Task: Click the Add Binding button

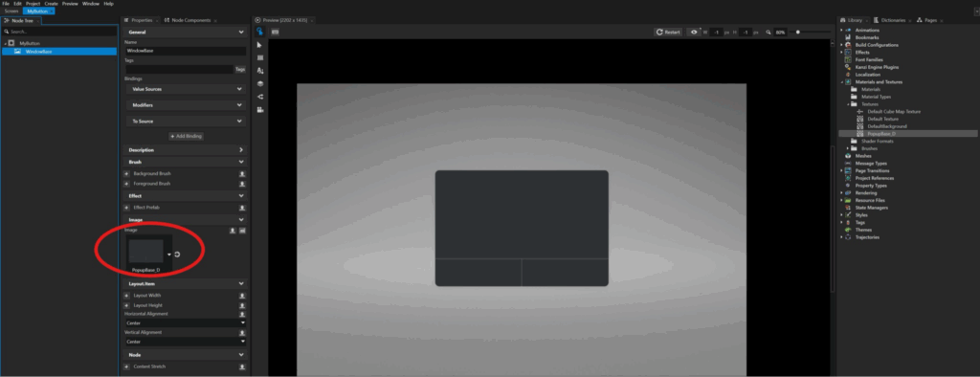Action: [186, 136]
